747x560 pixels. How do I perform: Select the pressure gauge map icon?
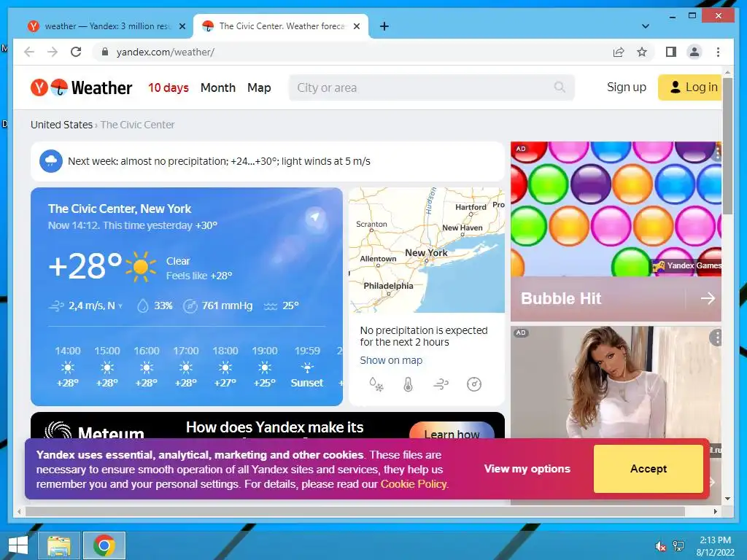[474, 384]
